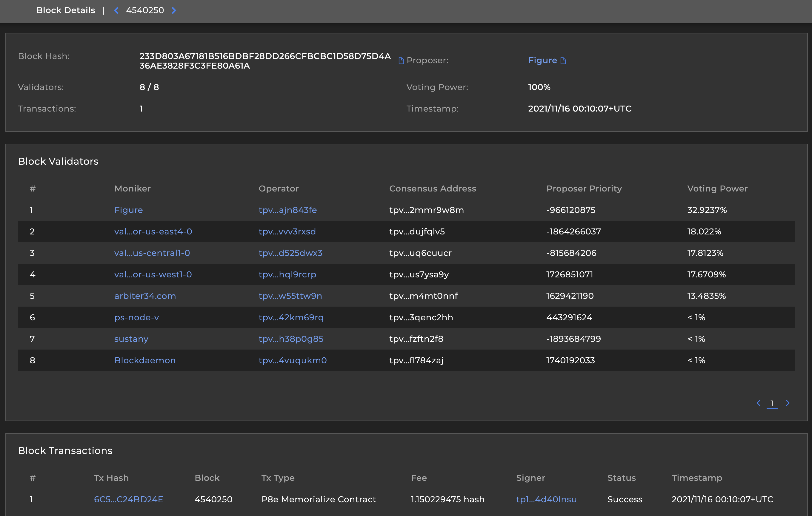
Task: Select consensus address tpv...us7ysa9y
Action: pyautogui.click(x=419, y=274)
